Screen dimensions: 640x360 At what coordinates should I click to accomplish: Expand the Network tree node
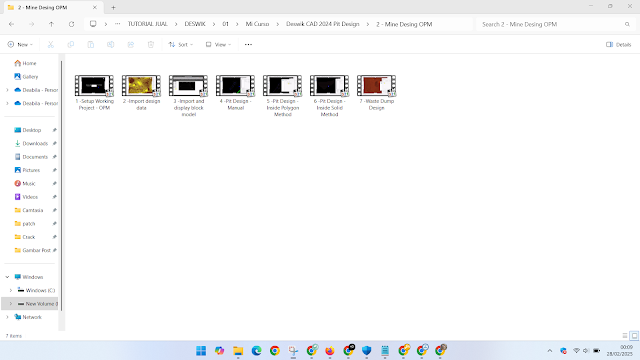pos(7,317)
